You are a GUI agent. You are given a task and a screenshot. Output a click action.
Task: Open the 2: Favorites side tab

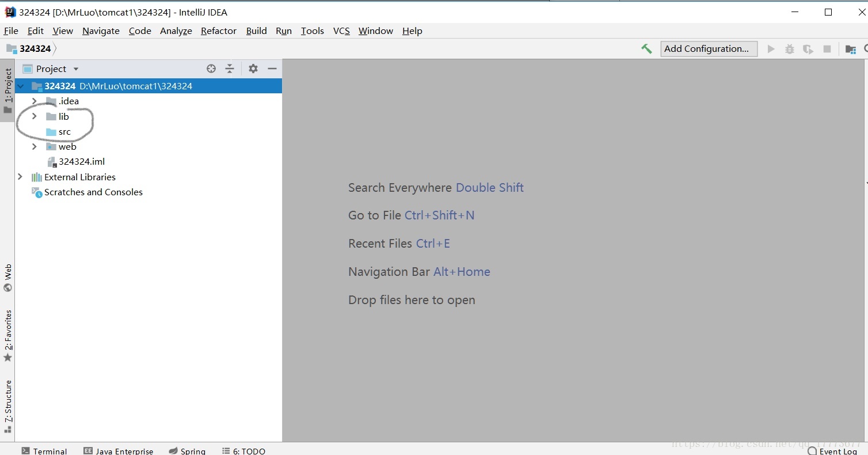(7, 336)
